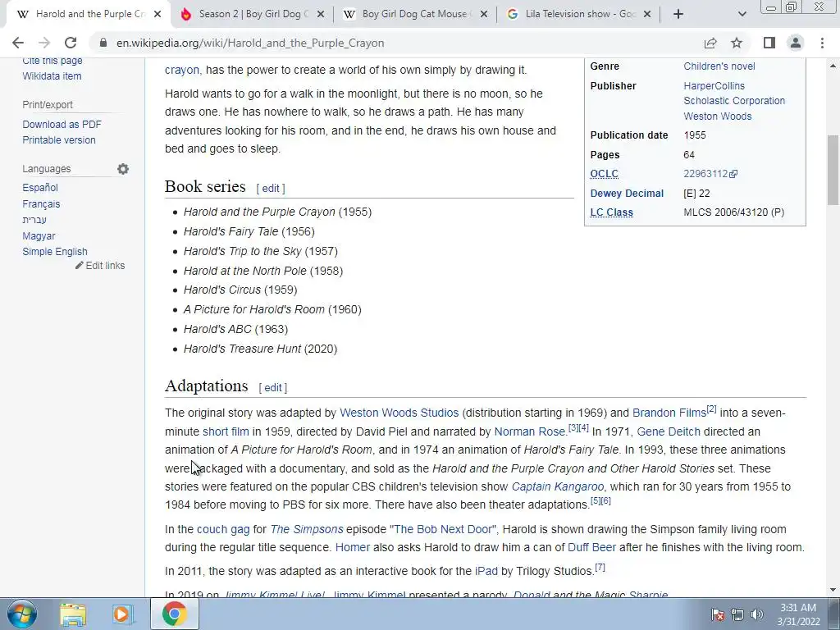Open The Simpsons link

[x=307, y=529]
